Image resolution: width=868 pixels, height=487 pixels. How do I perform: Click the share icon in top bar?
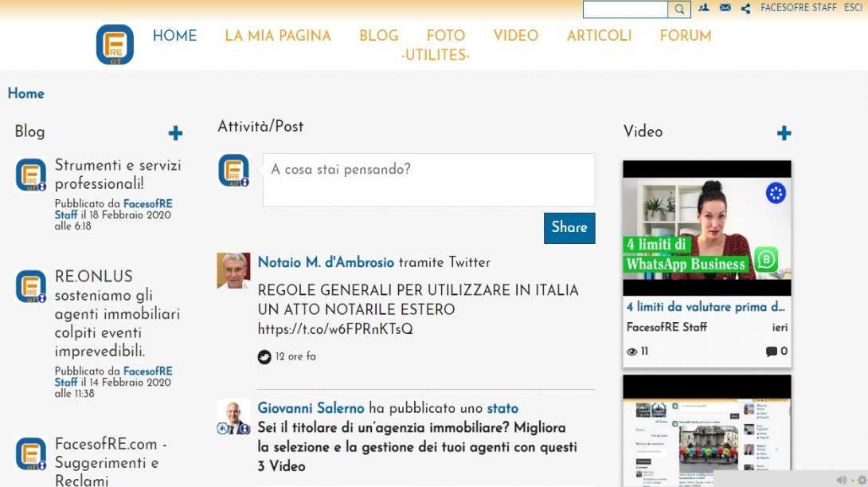745,8
